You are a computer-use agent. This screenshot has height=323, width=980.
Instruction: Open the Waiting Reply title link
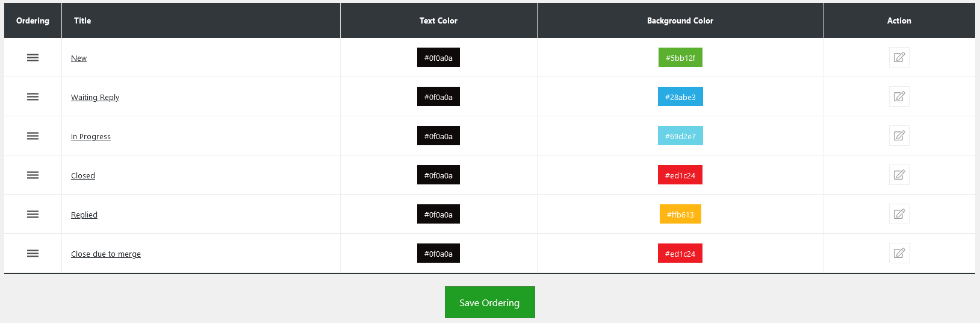[x=95, y=98]
